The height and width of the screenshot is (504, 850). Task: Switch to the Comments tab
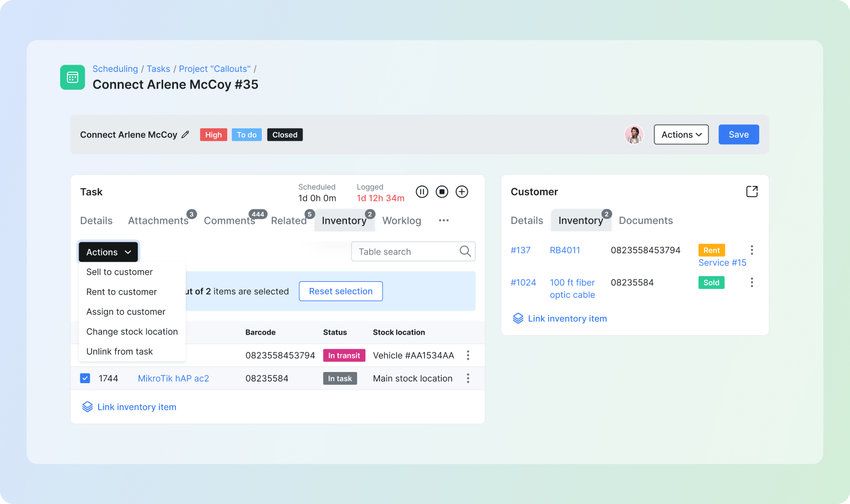[x=229, y=221]
